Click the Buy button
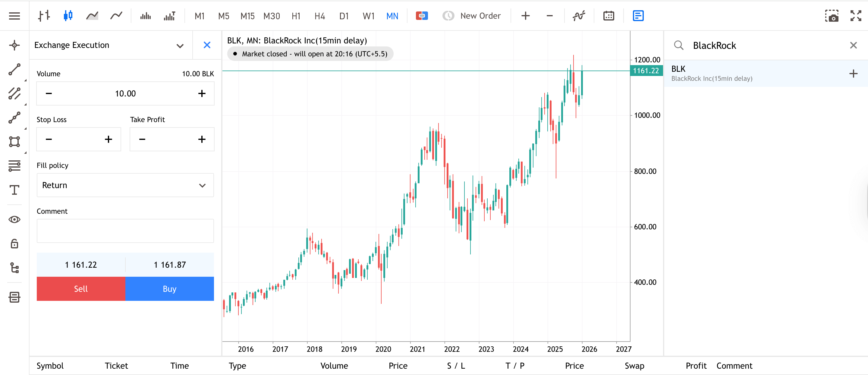The height and width of the screenshot is (375, 868). click(x=169, y=289)
